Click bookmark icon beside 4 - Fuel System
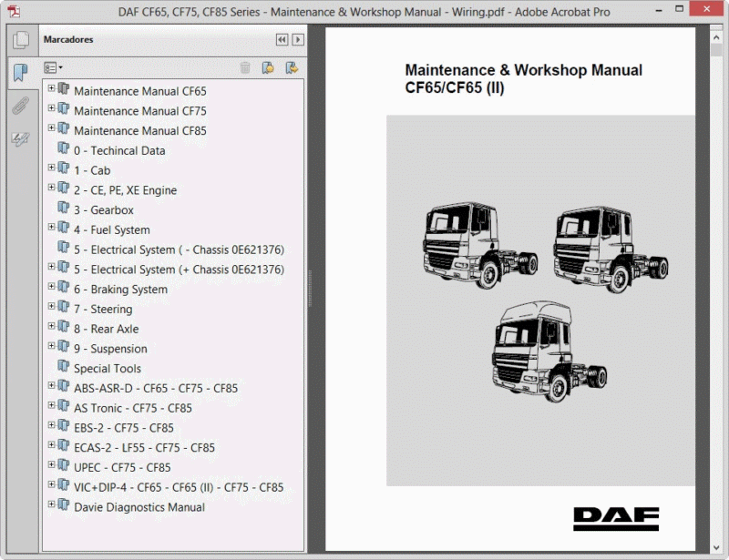The width and height of the screenshot is (729, 560). [x=63, y=227]
